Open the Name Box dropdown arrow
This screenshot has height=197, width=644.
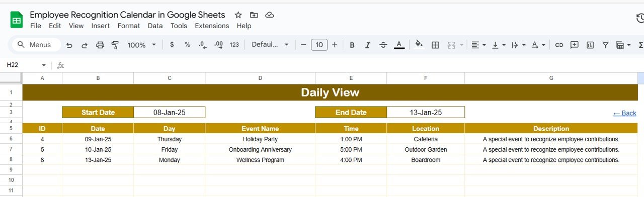pos(44,65)
